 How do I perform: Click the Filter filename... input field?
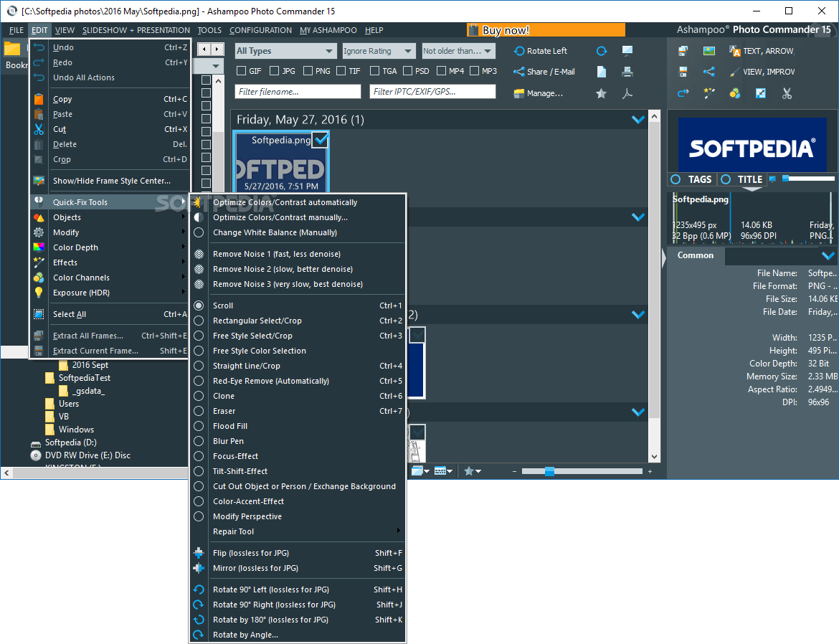click(298, 92)
